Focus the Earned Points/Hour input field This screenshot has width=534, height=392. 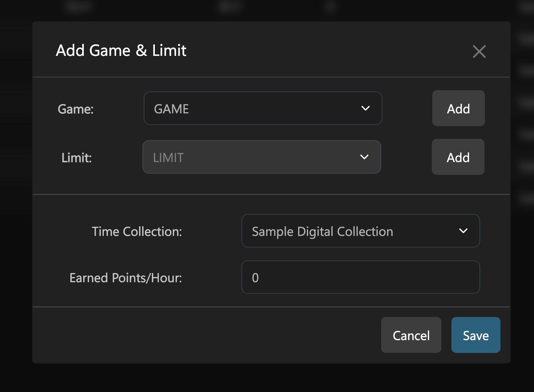(x=360, y=277)
